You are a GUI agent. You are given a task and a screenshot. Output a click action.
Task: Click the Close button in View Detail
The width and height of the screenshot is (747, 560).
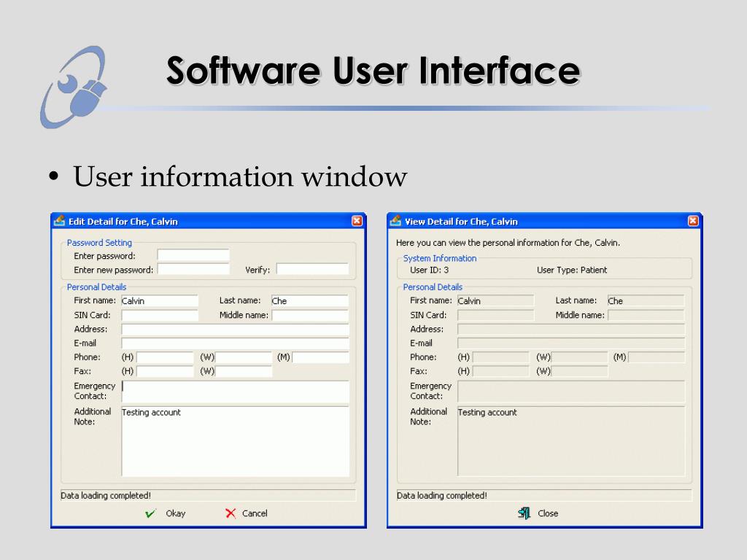coord(538,513)
